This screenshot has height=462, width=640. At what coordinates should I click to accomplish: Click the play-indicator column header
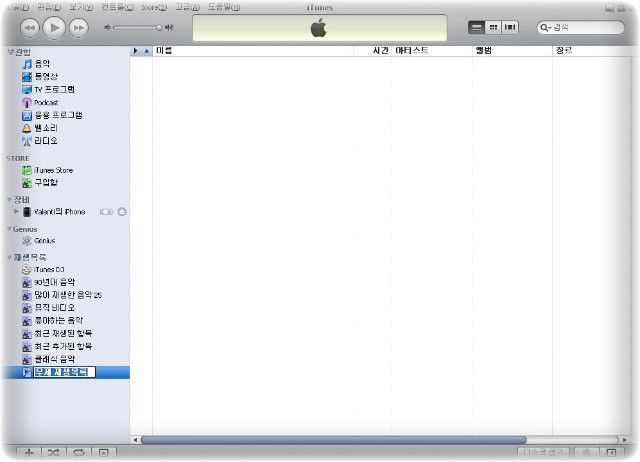136,51
